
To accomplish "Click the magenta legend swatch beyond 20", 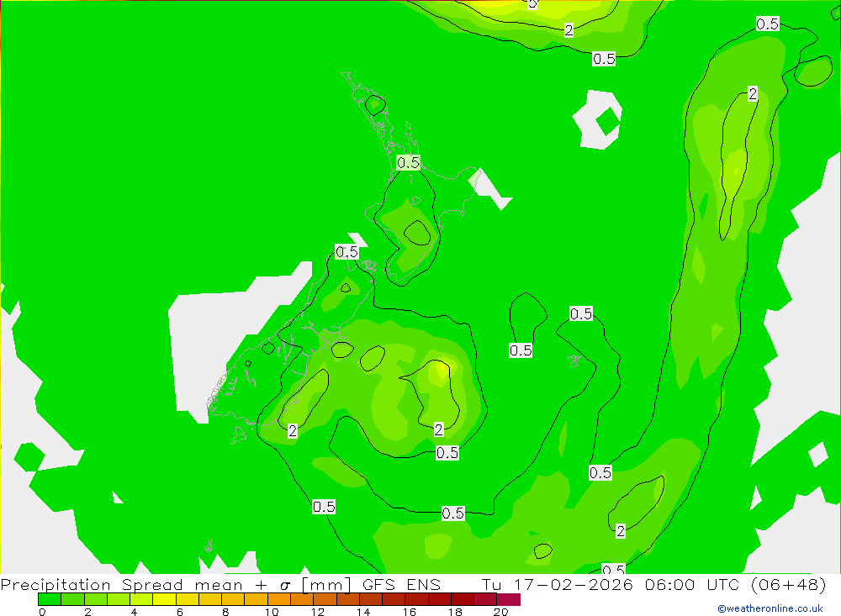I will coord(509,599).
